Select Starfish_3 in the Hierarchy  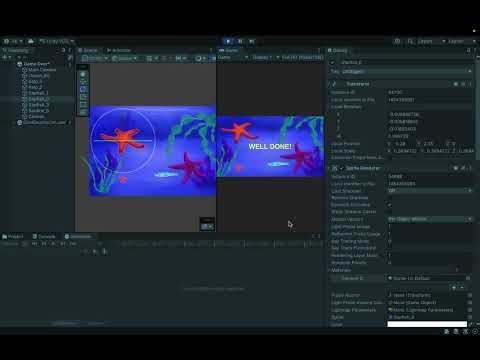pos(35,105)
